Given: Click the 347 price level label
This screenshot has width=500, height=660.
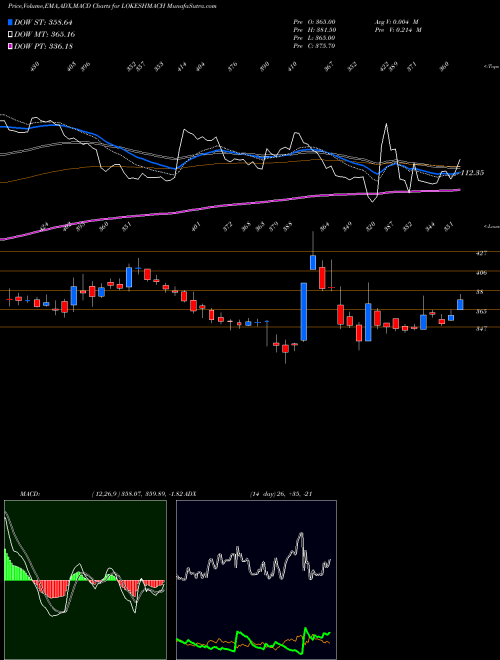Looking at the screenshot, I should tap(482, 328).
